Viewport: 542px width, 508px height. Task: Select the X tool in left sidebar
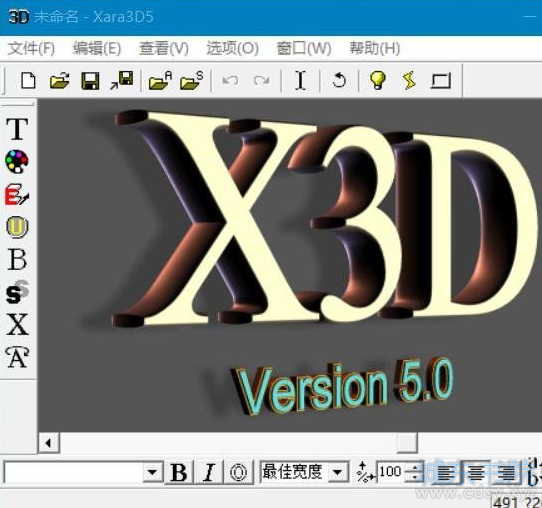pyautogui.click(x=17, y=325)
